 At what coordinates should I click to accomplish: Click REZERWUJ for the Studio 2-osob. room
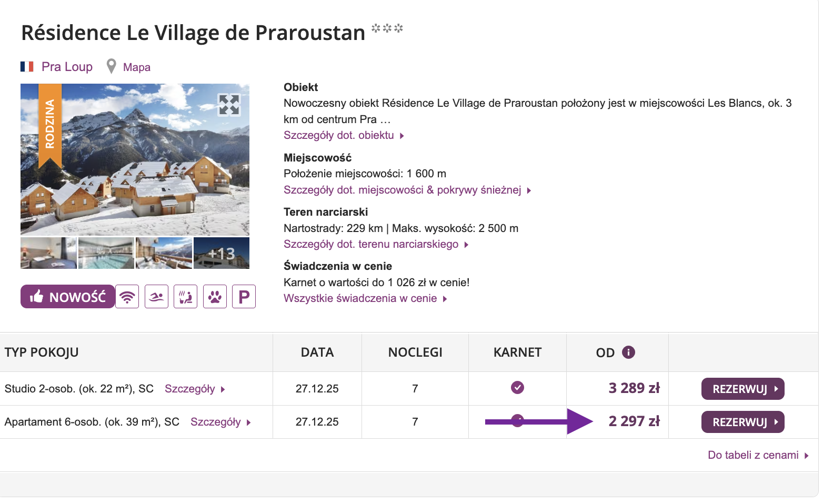tap(742, 388)
